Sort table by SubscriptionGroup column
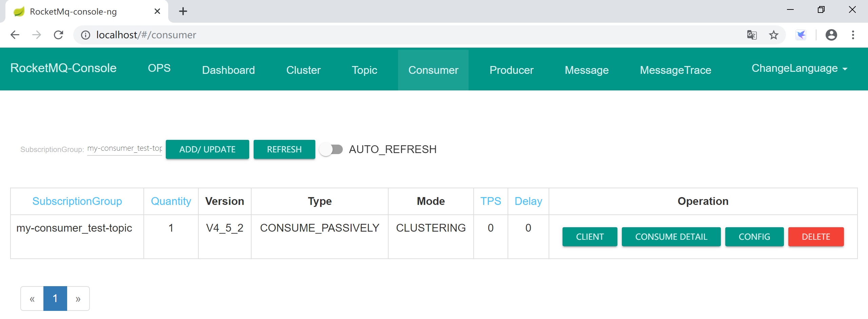 coord(77,201)
